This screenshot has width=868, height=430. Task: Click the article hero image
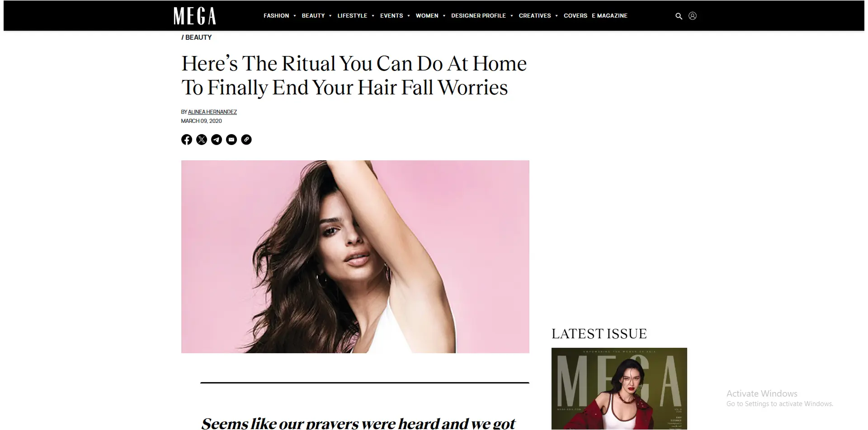tap(355, 257)
